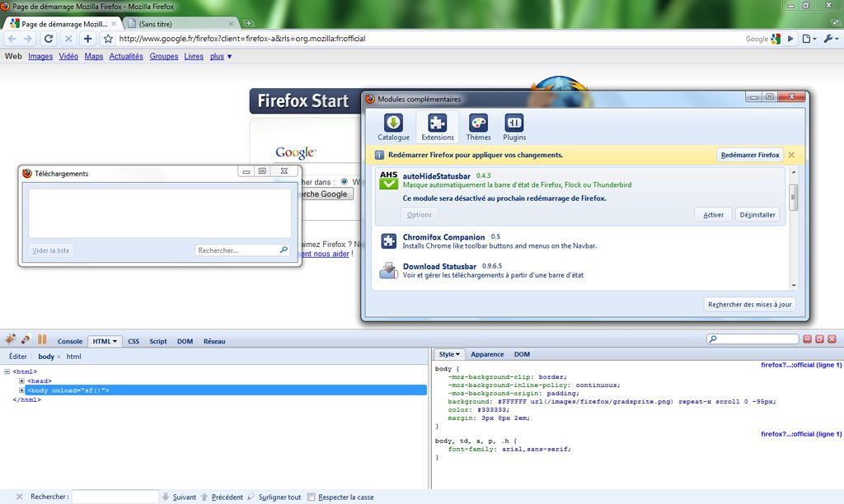Click the Firebug bug icon
This screenshot has height=504, width=844.
(10, 340)
